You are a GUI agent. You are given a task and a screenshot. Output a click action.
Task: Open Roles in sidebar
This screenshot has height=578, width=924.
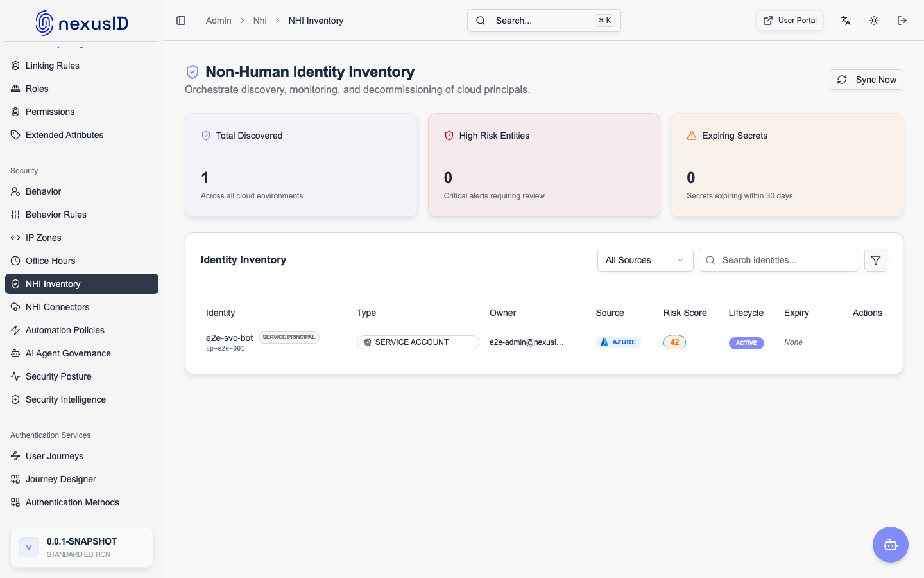[81, 89]
